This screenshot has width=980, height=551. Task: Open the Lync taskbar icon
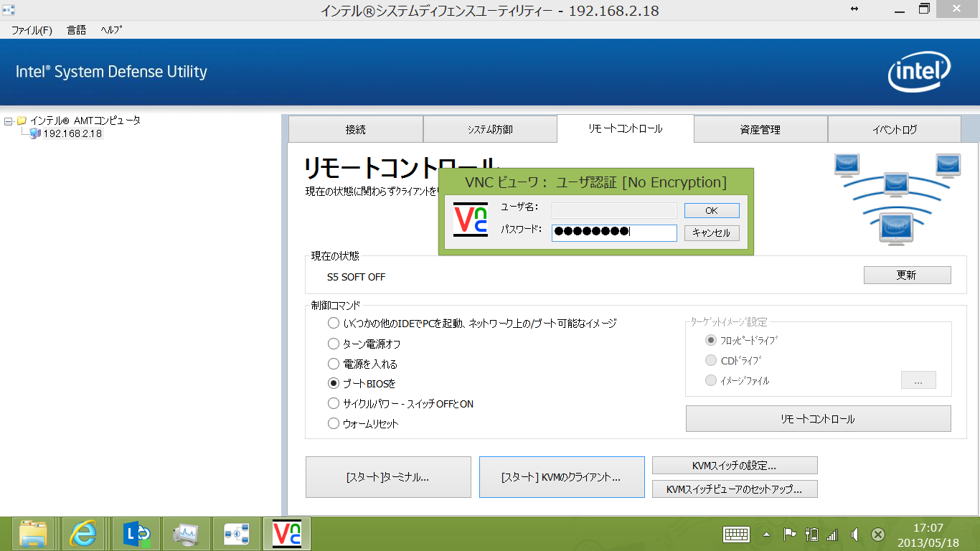pyautogui.click(x=136, y=534)
